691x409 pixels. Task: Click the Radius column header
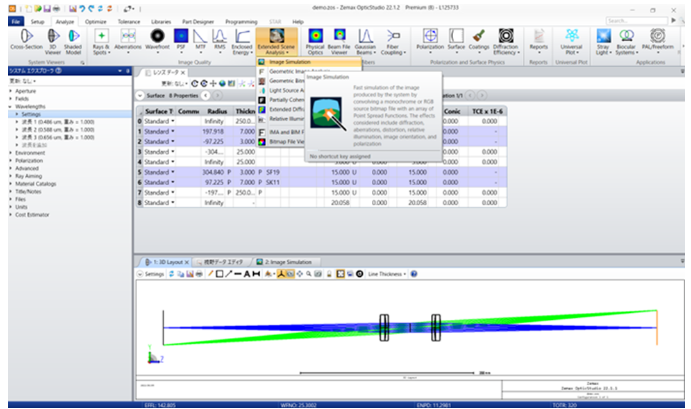pos(217,111)
